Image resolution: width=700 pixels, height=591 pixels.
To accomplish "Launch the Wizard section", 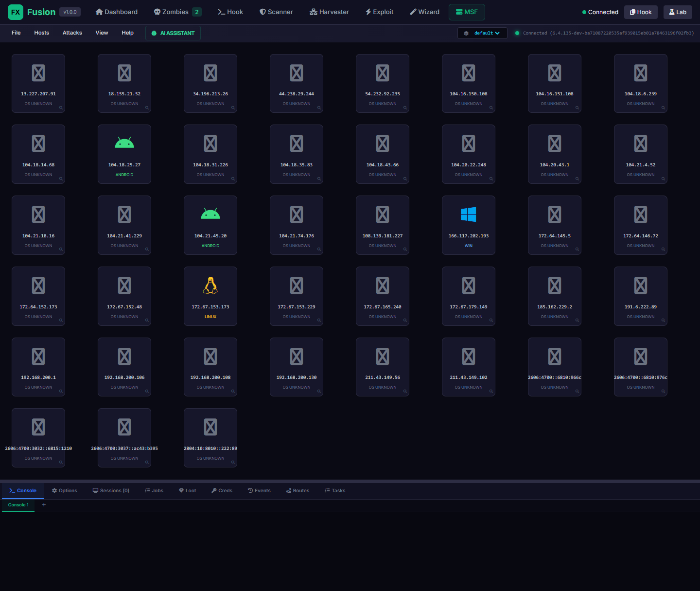I will pyautogui.click(x=424, y=12).
